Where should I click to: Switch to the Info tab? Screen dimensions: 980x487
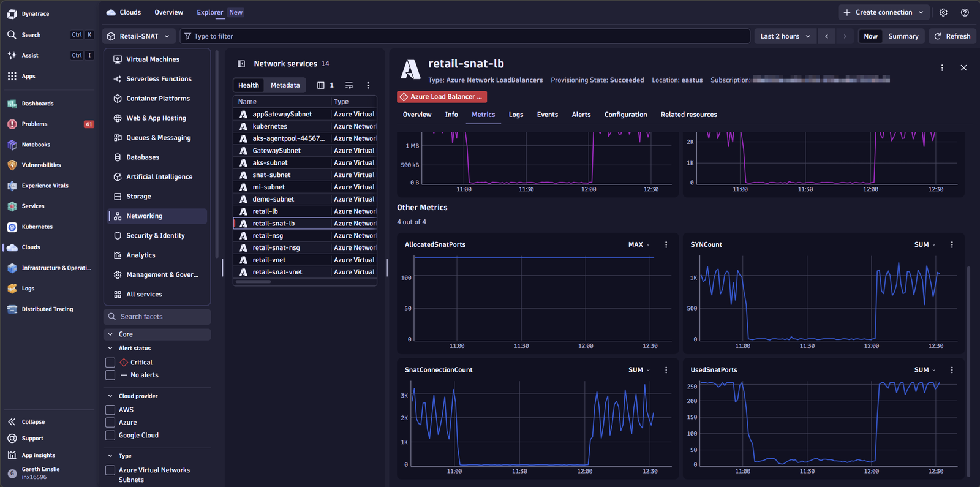(451, 115)
